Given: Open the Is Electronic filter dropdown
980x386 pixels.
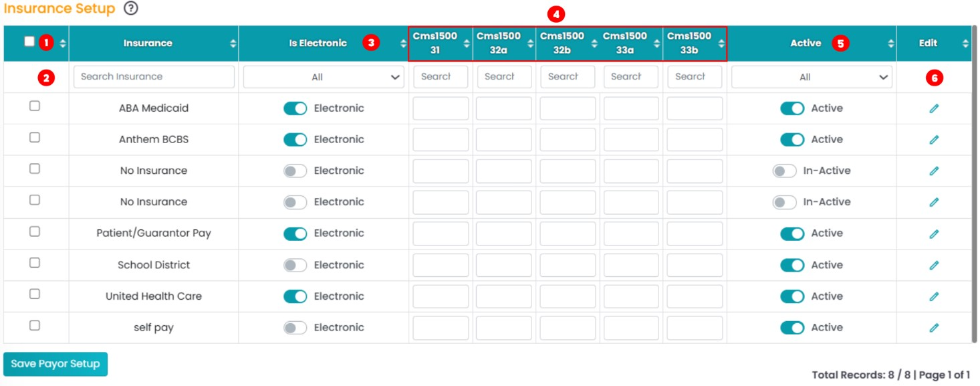Looking at the screenshot, I should 324,77.
